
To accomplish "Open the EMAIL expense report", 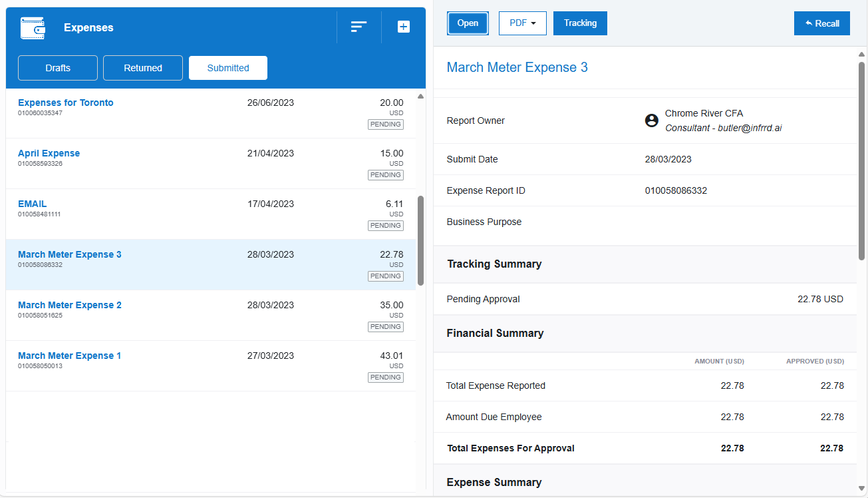I will coord(33,204).
